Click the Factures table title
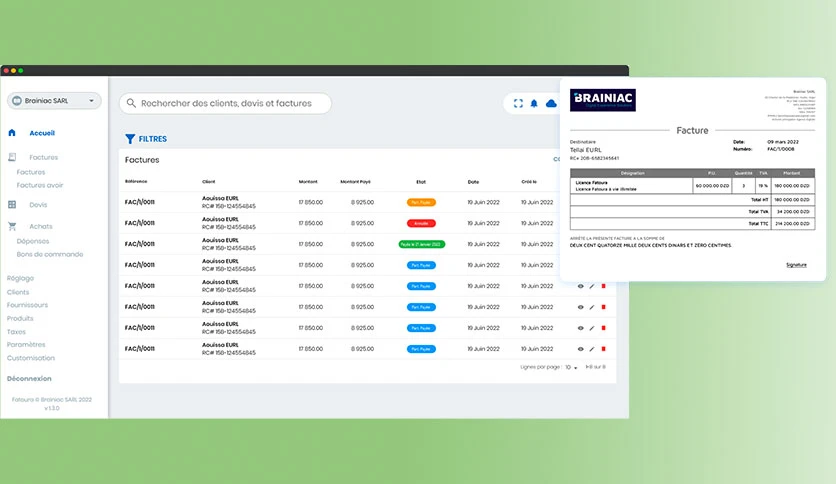 pyautogui.click(x=142, y=160)
